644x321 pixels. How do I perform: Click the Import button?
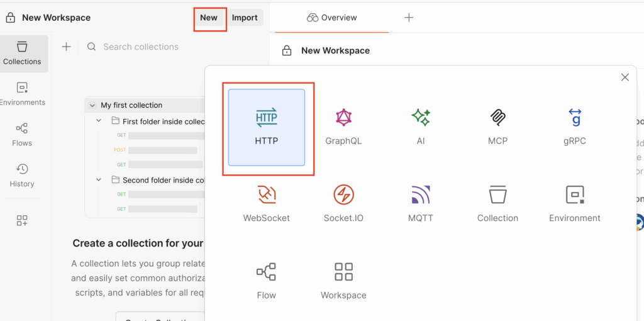[245, 18]
